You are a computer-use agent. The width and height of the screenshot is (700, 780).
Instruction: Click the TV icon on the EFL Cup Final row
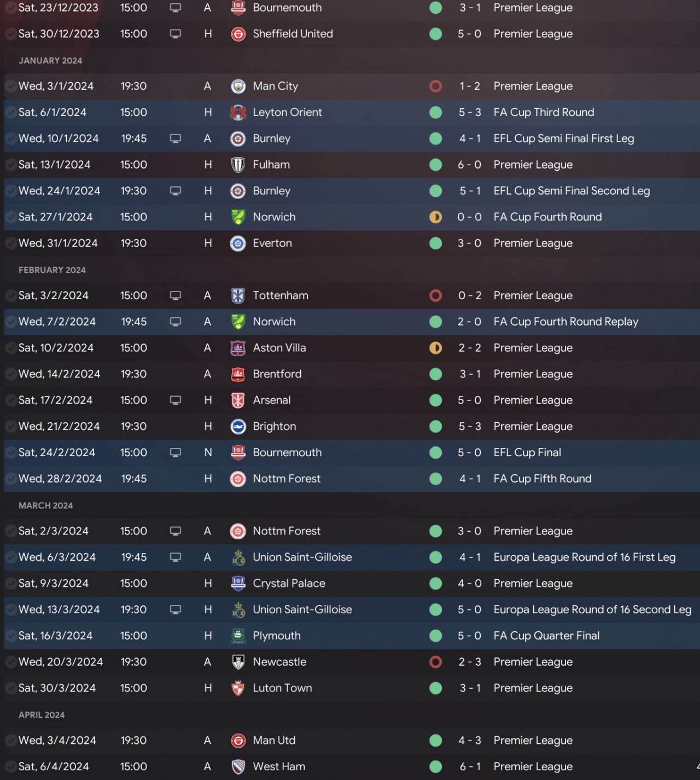[x=176, y=453]
